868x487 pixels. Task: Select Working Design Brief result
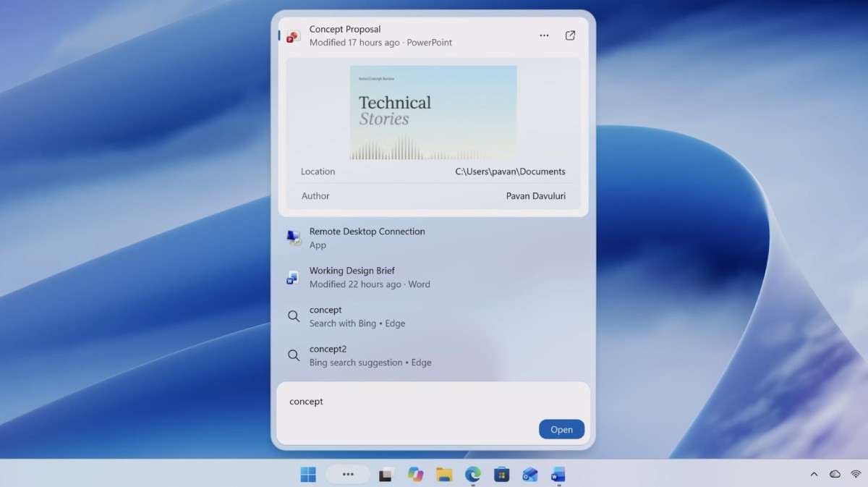tap(433, 277)
